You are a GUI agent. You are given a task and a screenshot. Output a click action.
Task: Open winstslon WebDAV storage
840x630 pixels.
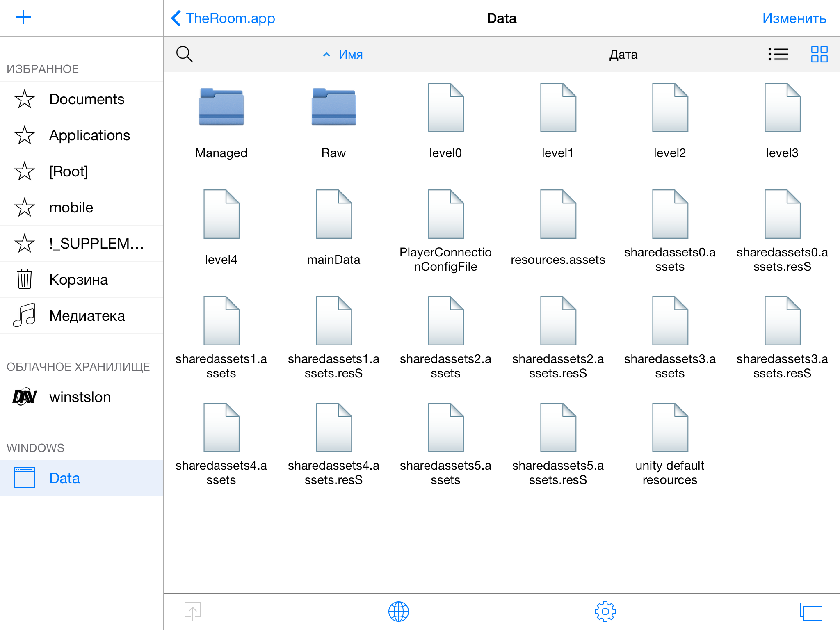[80, 397]
